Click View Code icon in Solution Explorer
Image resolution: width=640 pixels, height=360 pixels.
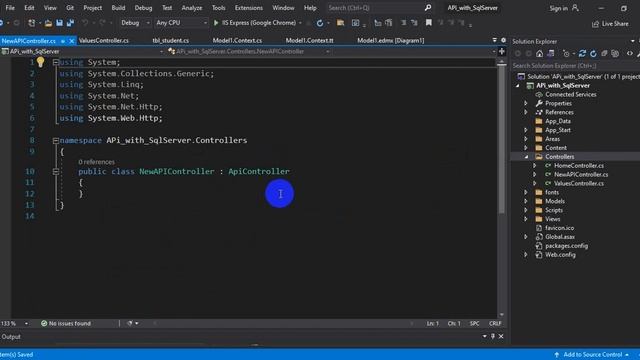[630, 53]
